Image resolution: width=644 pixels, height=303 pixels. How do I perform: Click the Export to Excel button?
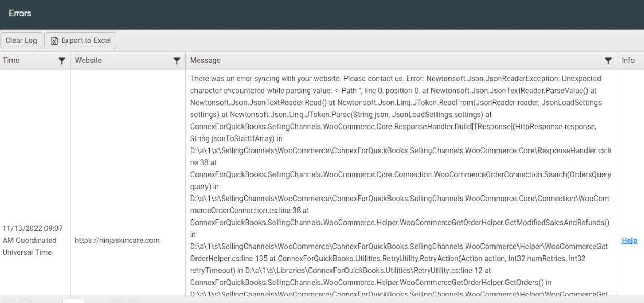tap(80, 41)
